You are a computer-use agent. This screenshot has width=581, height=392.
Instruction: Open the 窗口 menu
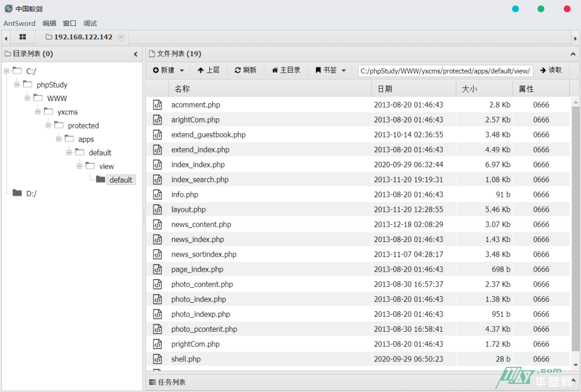point(69,23)
